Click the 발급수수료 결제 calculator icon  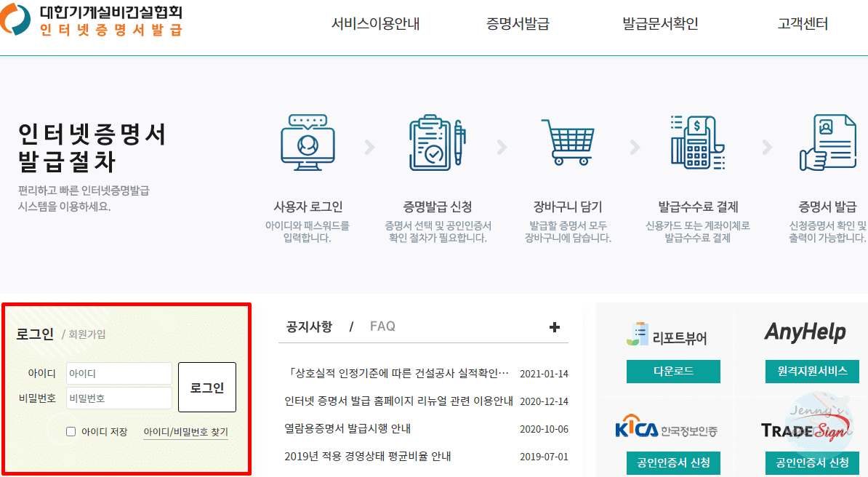pos(697,143)
